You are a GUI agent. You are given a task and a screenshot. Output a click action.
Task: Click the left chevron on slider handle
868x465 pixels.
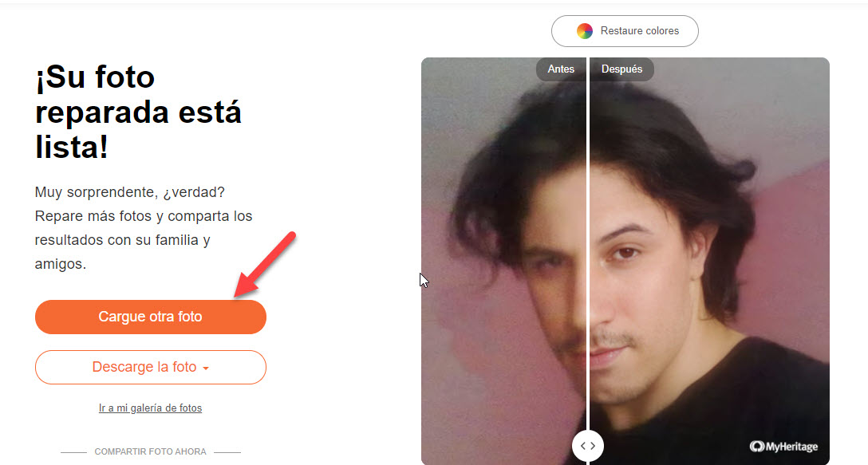click(x=583, y=446)
